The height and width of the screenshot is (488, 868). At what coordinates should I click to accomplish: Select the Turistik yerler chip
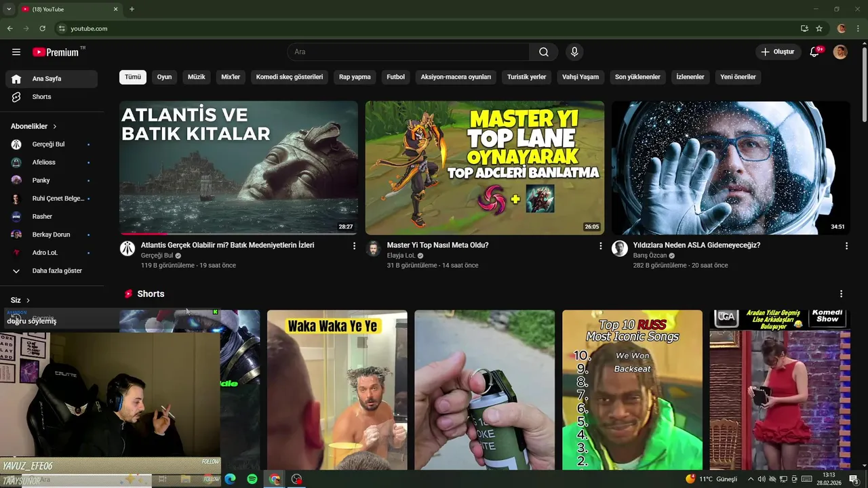527,77
